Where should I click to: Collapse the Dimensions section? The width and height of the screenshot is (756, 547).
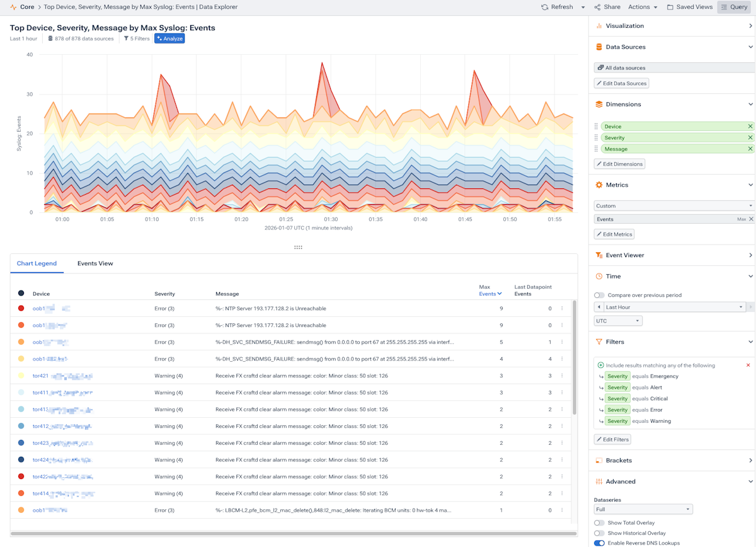click(750, 104)
